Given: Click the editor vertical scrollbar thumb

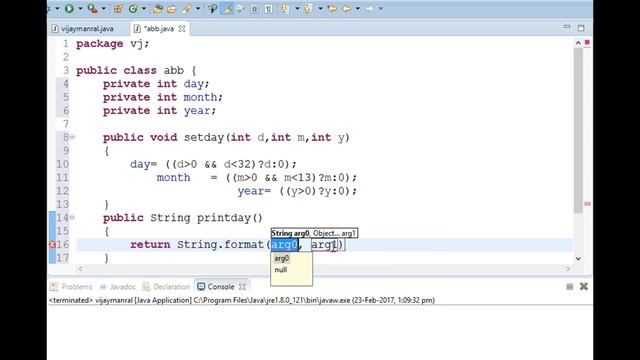Looking at the screenshot, I should pos(578,130).
